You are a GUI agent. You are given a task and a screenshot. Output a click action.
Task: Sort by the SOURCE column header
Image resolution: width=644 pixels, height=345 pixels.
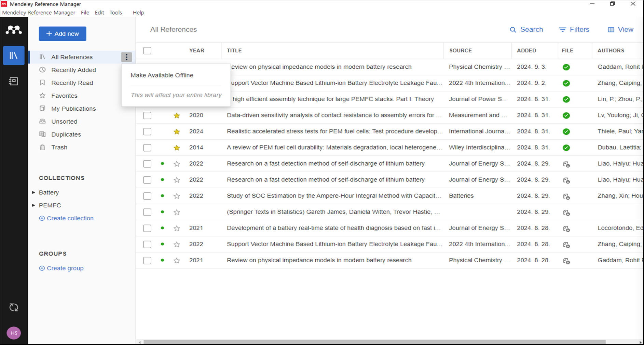[x=461, y=51]
